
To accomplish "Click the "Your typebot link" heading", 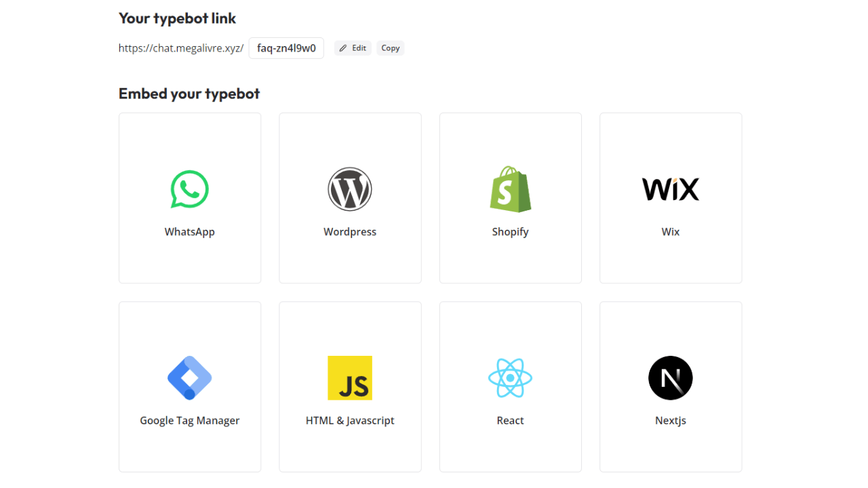I will click(x=178, y=18).
